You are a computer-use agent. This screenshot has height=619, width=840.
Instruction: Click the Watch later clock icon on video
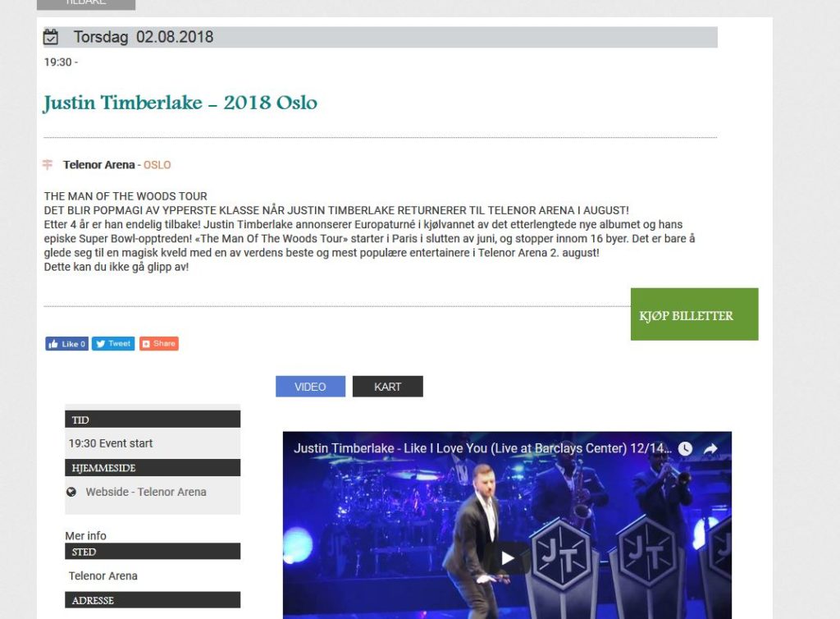[x=685, y=448]
